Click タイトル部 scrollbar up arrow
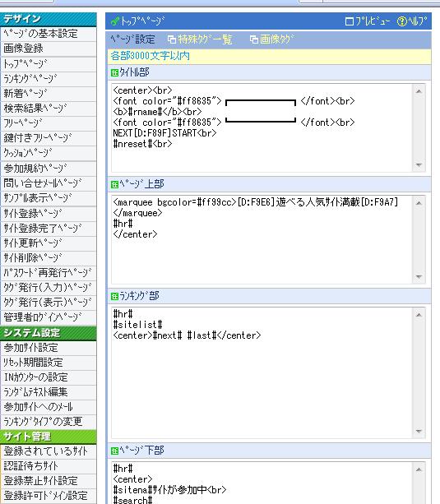This screenshot has width=440, height=504. coord(419,91)
